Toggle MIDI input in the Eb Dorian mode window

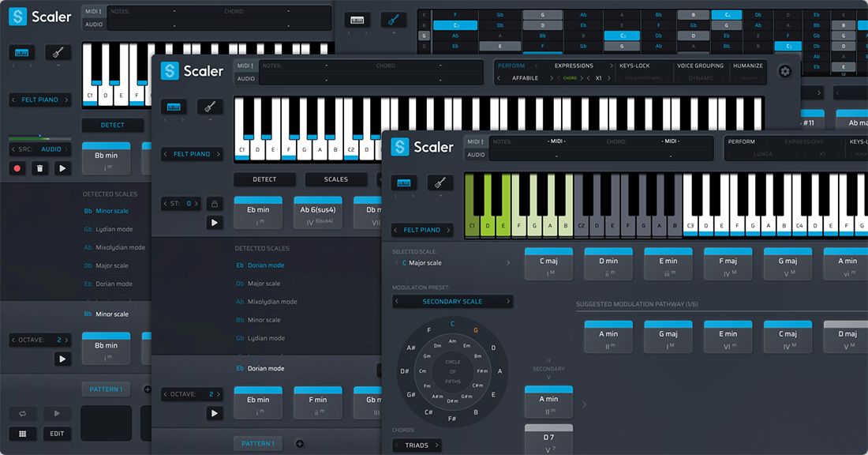point(245,66)
